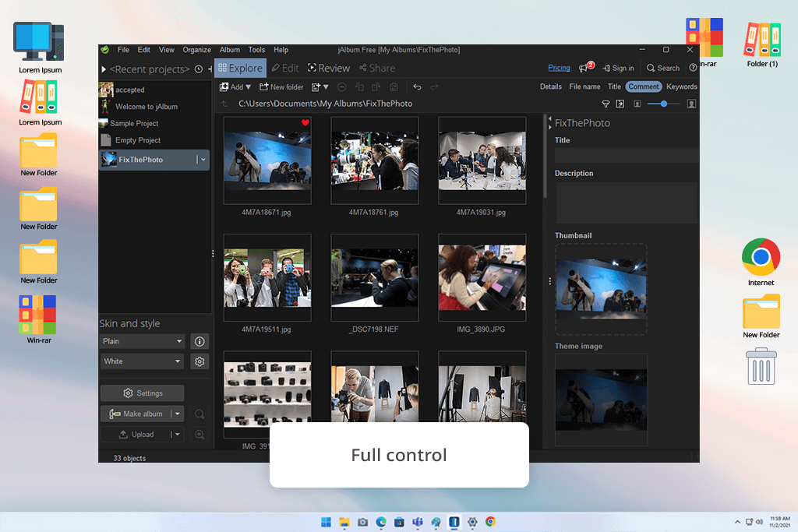Select the IMG_3890.JPG thumbnail
Viewport: 798px width, 532px height.
[x=482, y=278]
